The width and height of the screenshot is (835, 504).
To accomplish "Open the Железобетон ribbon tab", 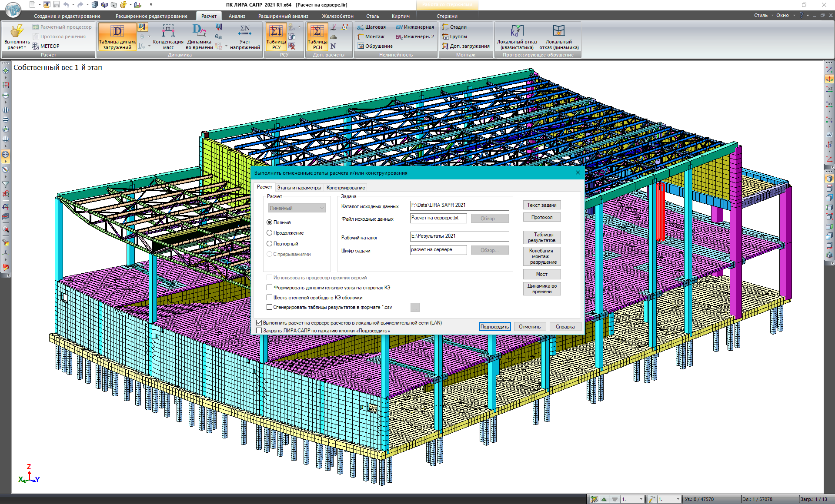I will 337,16.
